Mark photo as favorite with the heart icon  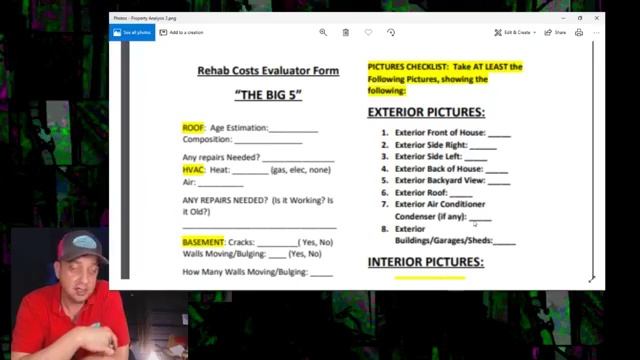tap(368, 33)
